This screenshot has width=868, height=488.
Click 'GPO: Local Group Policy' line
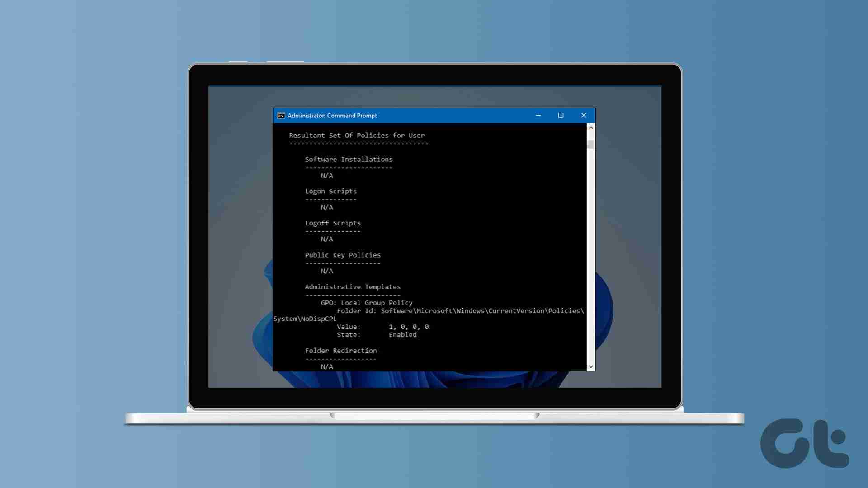(367, 303)
